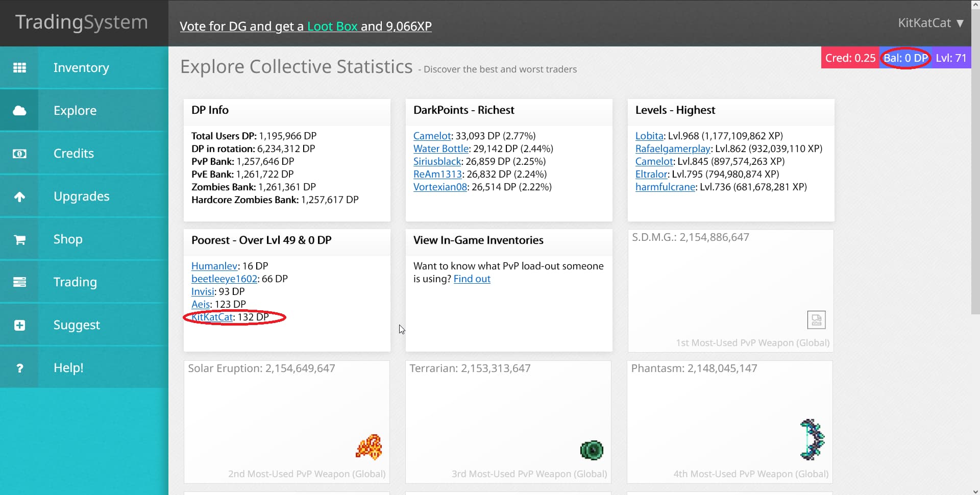The image size is (980, 495).
Task: Click the Suggest plus icon
Action: [19, 325]
